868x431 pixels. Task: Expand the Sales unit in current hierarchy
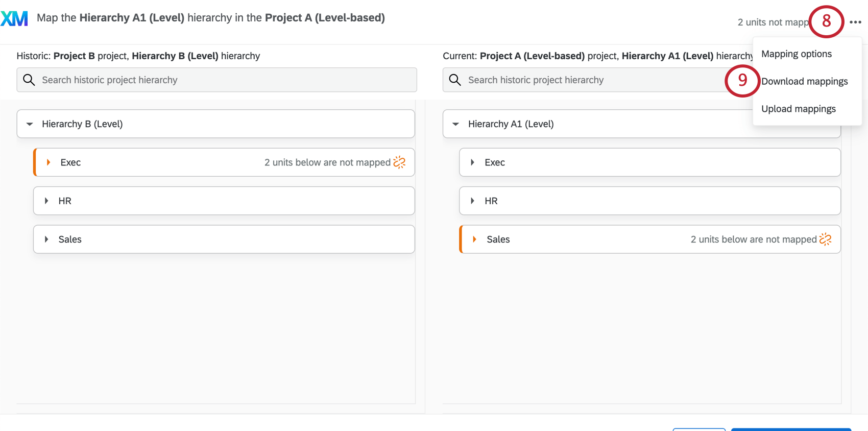pos(473,238)
